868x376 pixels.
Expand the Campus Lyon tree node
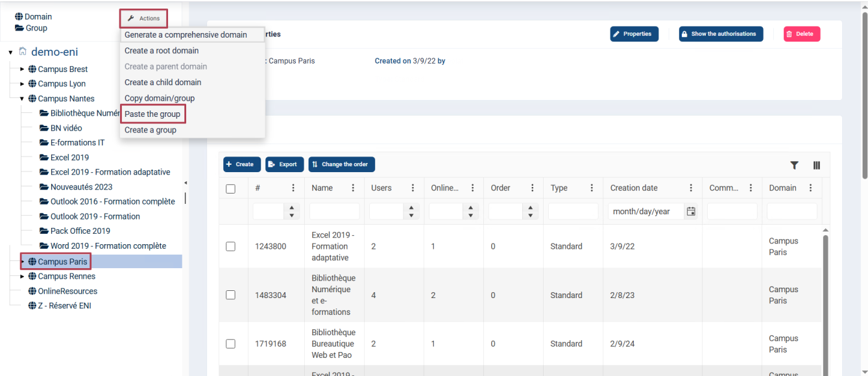click(x=22, y=84)
